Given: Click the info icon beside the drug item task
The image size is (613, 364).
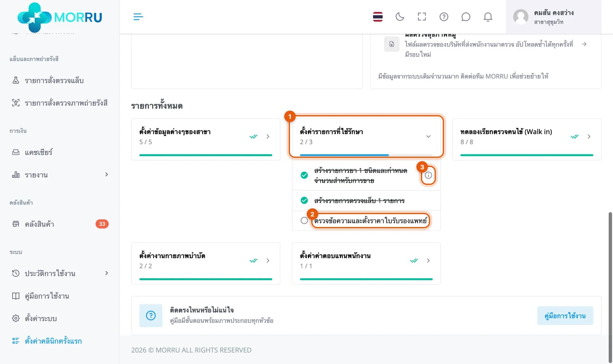Looking at the screenshot, I should pyautogui.click(x=428, y=175).
